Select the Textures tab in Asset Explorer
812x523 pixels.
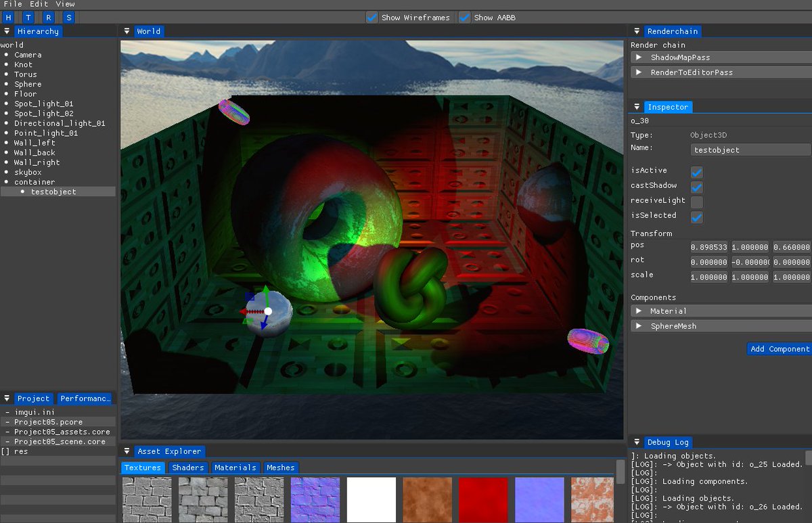point(143,468)
